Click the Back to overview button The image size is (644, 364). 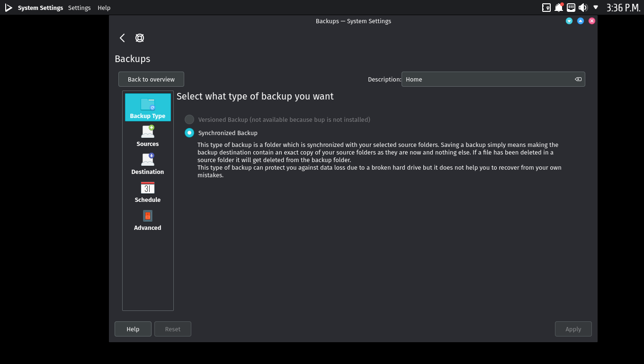click(151, 79)
